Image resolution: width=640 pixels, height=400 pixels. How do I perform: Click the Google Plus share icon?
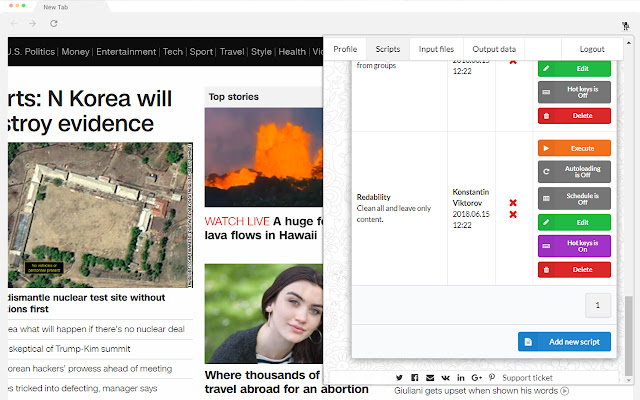tap(476, 377)
